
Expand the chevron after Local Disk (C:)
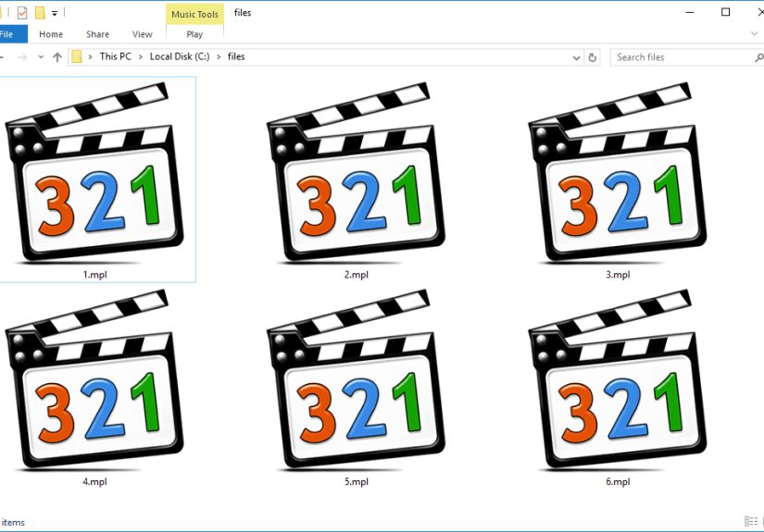pos(219,57)
